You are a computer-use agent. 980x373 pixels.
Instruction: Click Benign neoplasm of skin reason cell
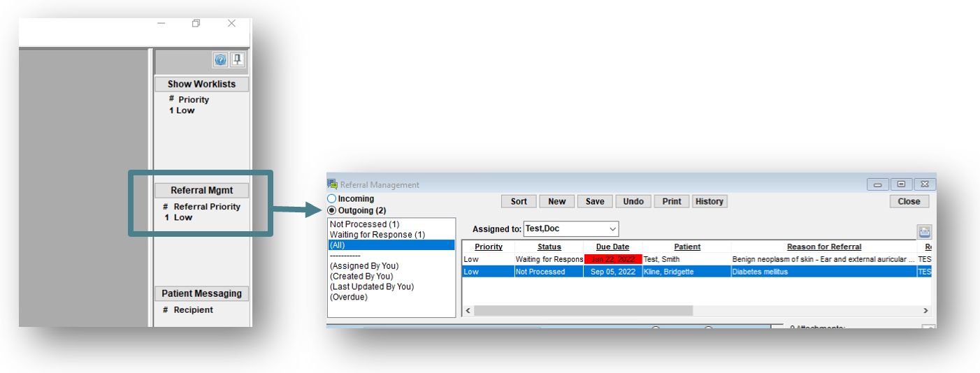[824, 259]
